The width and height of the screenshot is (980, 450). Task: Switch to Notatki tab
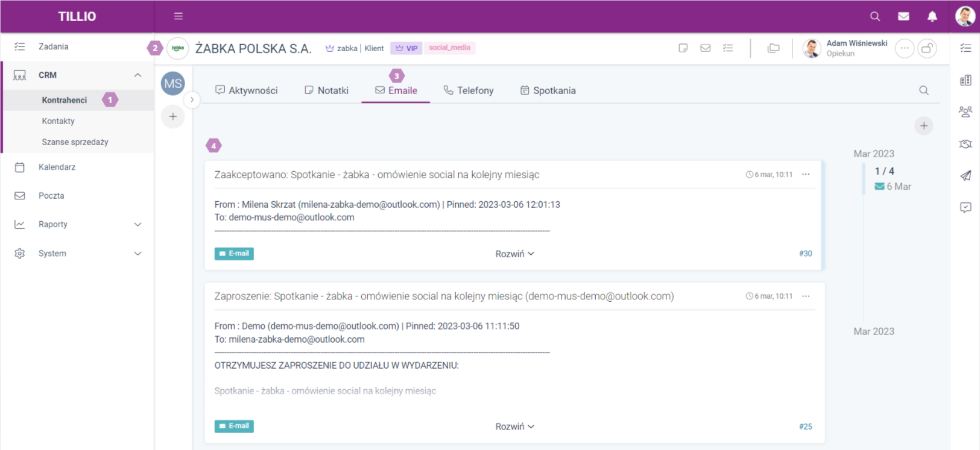[x=326, y=90]
